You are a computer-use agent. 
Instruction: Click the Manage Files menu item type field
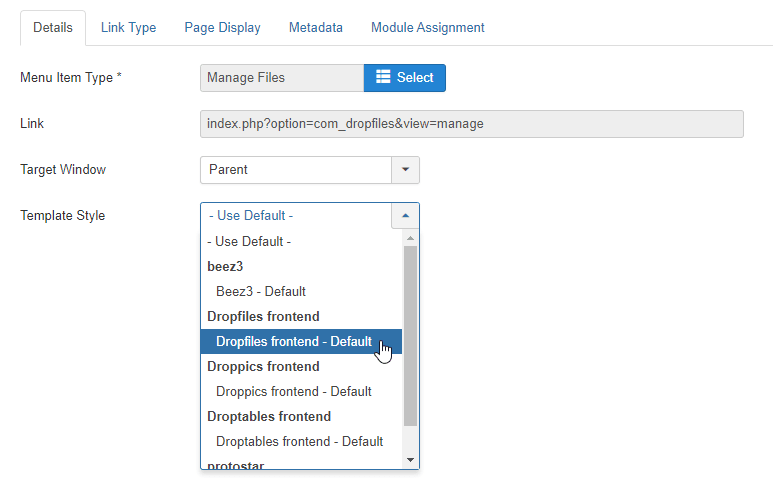(281, 78)
